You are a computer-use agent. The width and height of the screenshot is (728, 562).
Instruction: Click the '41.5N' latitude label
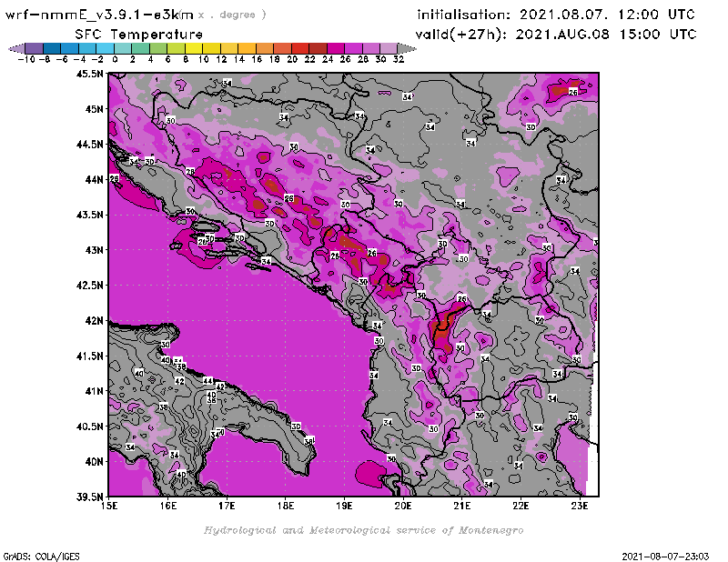click(89, 356)
